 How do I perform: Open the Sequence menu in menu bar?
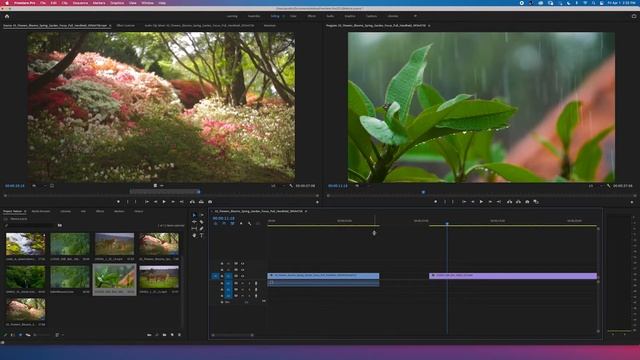pos(80,3)
